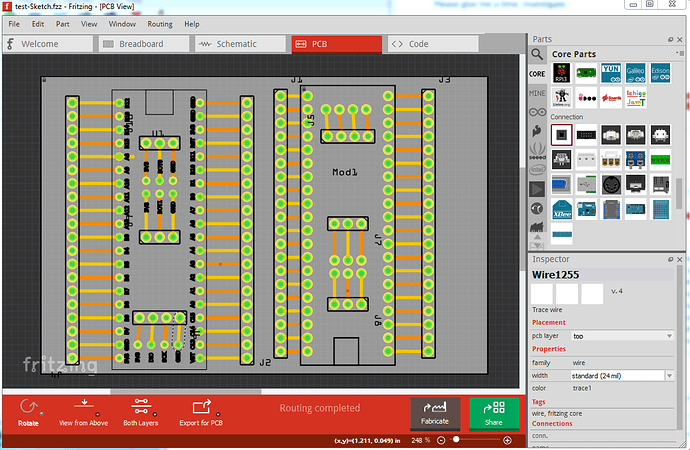Pick the blue twin screw terminal part
This screenshot has height=450, width=690.
click(635, 159)
